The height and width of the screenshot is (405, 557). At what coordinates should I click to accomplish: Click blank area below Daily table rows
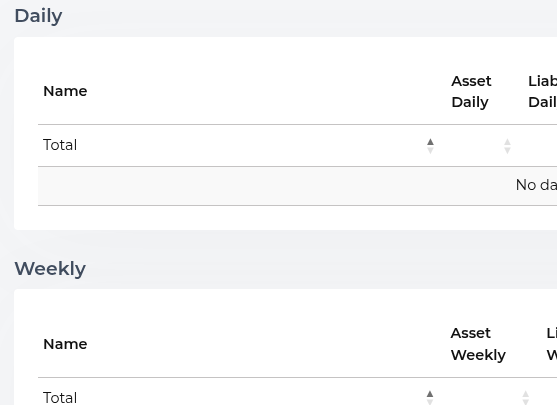click(x=284, y=217)
